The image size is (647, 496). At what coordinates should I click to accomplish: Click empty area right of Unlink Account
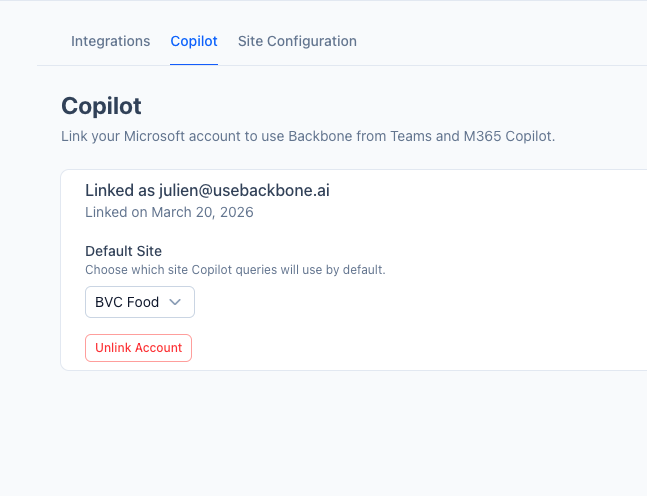pyautogui.click(x=400, y=348)
